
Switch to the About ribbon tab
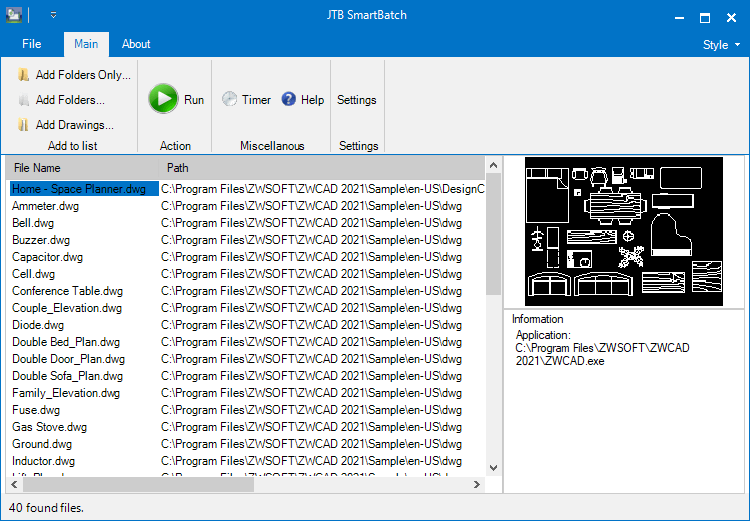(136, 44)
